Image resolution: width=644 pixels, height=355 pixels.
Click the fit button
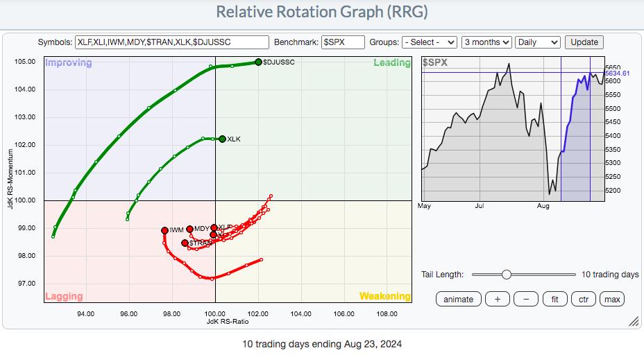pyautogui.click(x=556, y=299)
